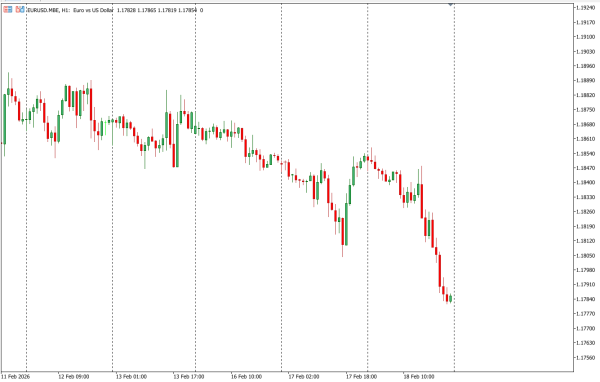600x382 pixels.
Task: Click the '11 Feb 2026' date label
Action: pyautogui.click(x=15, y=377)
